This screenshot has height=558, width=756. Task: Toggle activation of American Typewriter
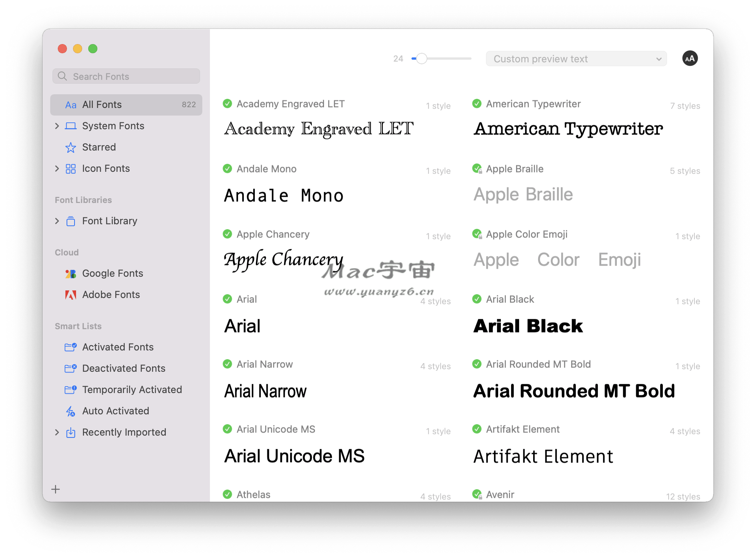pos(477,103)
